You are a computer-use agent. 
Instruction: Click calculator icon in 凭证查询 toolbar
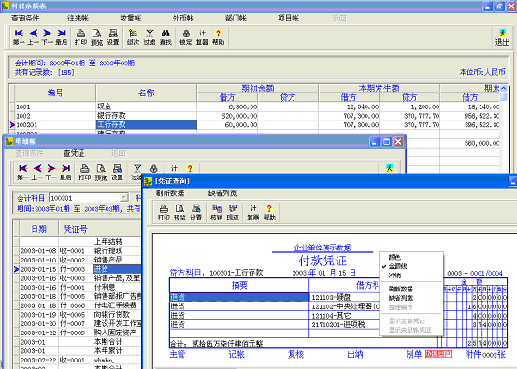pos(253,212)
